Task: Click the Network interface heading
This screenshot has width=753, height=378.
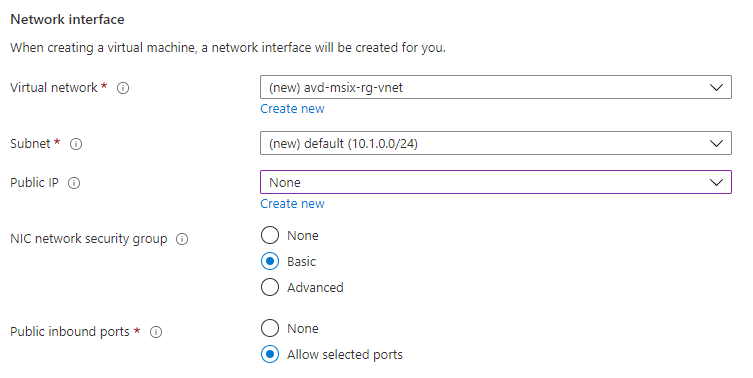Action: (67, 19)
